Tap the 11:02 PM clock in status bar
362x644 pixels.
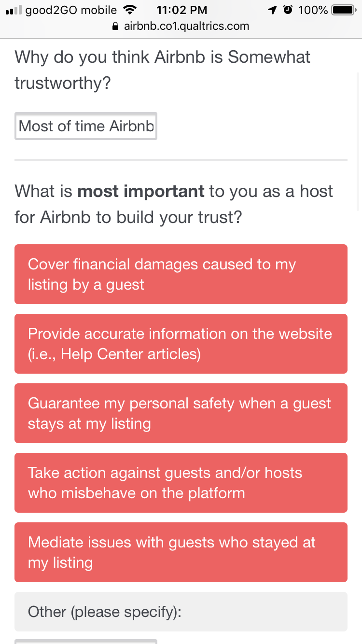coord(182,10)
